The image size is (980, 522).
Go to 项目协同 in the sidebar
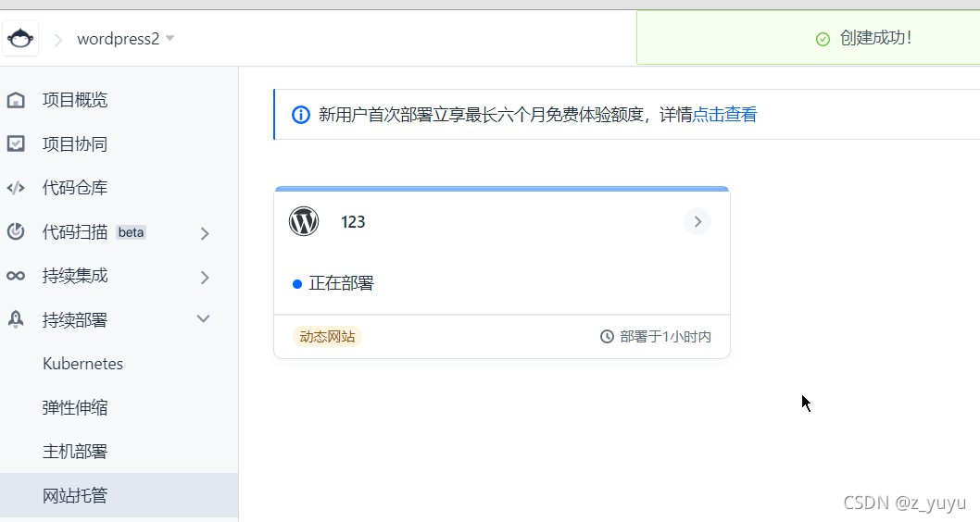[74, 144]
